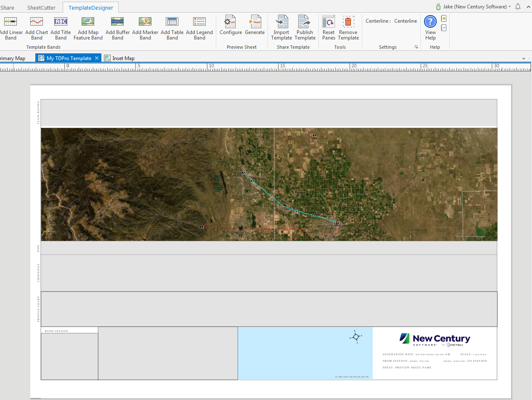Click Remove Template

[348, 28]
